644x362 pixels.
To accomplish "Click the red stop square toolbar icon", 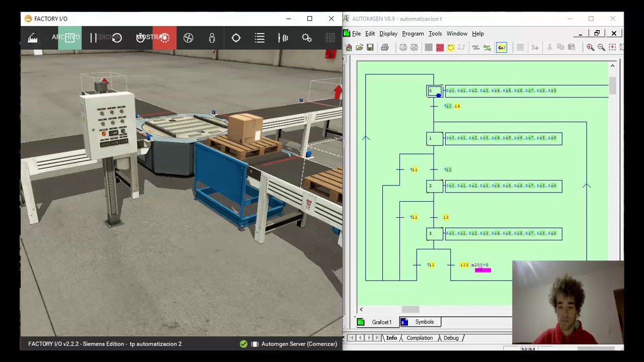I will tap(440, 47).
